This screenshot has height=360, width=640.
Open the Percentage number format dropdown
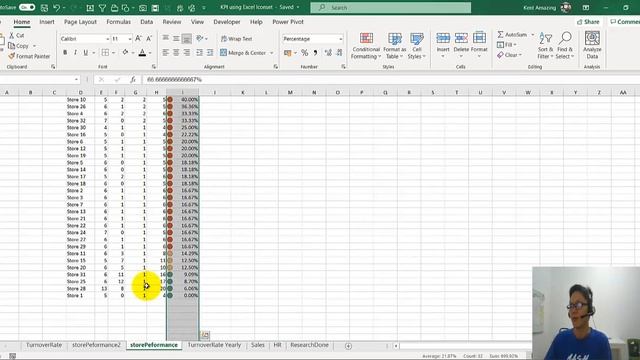pos(340,39)
